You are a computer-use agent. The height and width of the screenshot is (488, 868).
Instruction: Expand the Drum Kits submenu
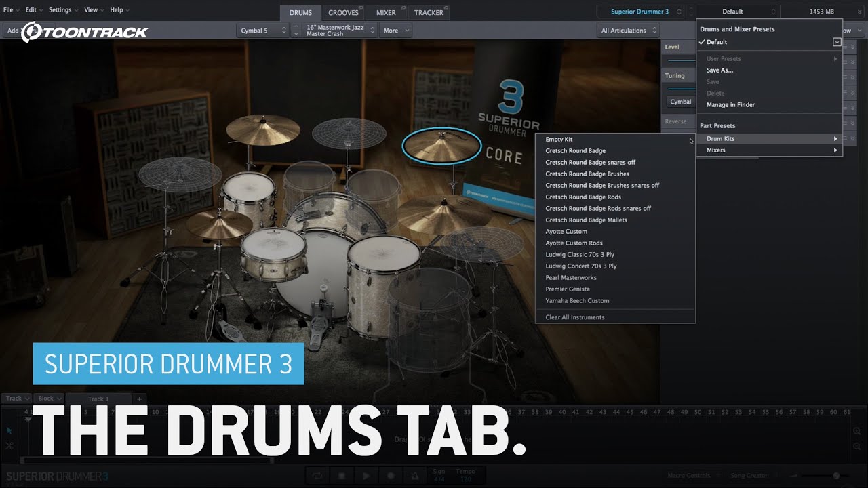769,138
